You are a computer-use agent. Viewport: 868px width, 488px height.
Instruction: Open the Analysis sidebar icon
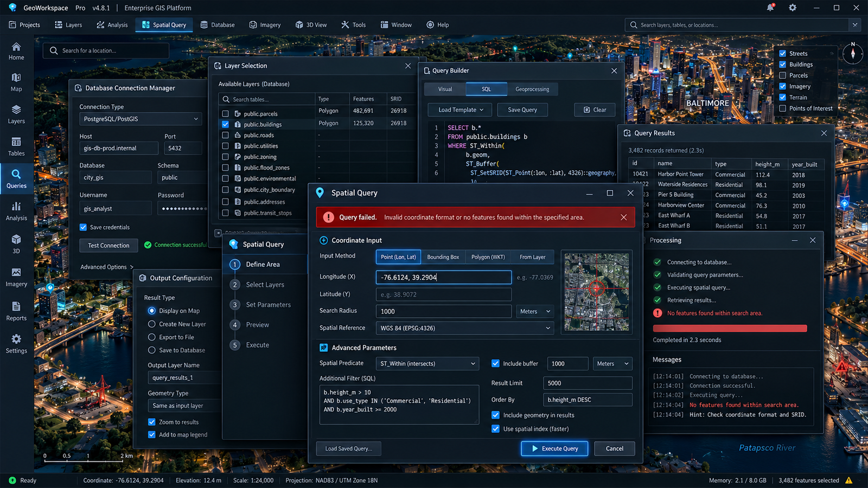coord(16,211)
